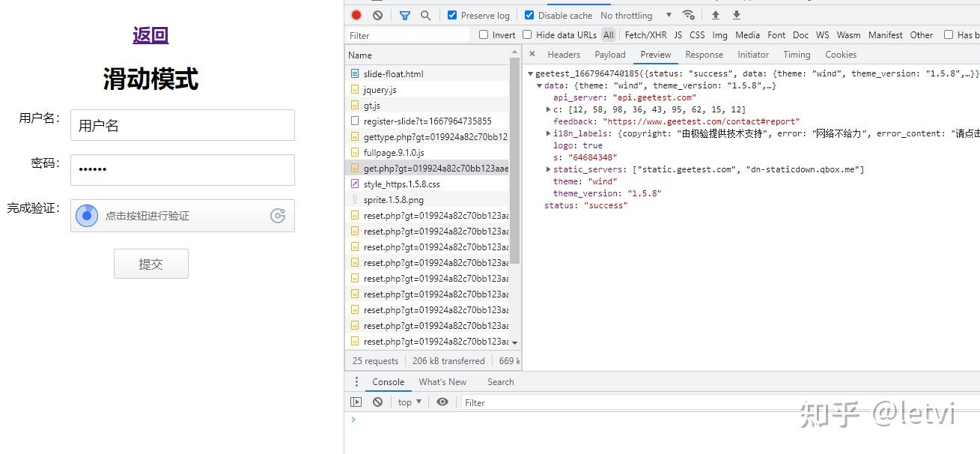The image size is (980, 454).
Task: Filter requests by CSS
Action: pos(697,34)
